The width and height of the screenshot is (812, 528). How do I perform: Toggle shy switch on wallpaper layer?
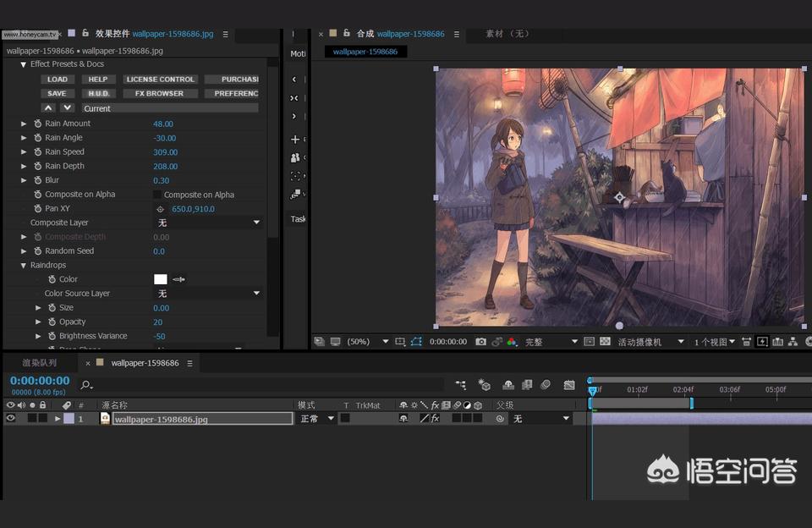[403, 418]
